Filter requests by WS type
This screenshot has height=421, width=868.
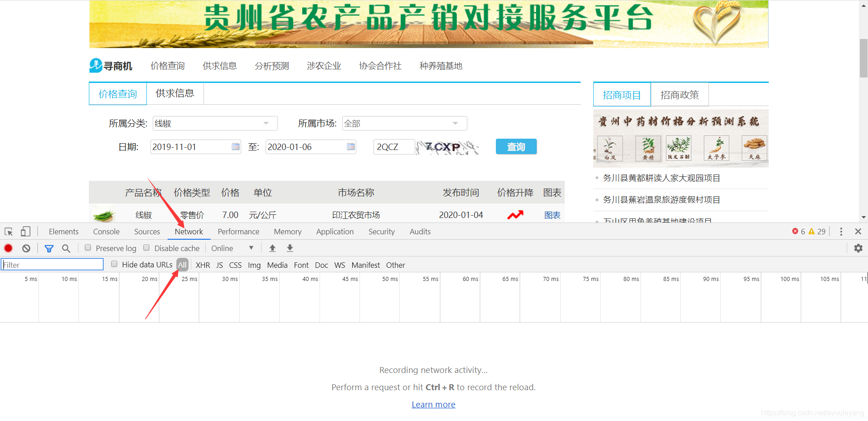339,265
